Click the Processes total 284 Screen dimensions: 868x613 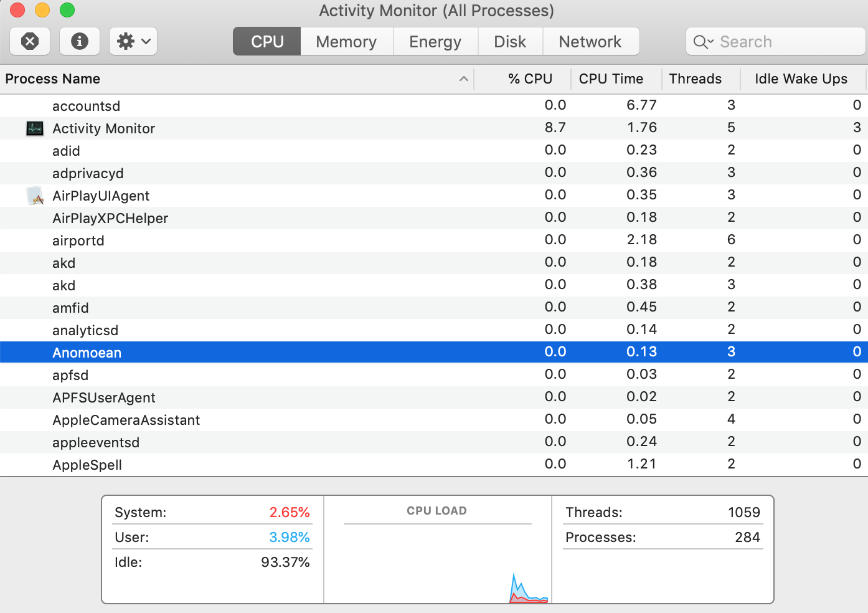tap(747, 537)
